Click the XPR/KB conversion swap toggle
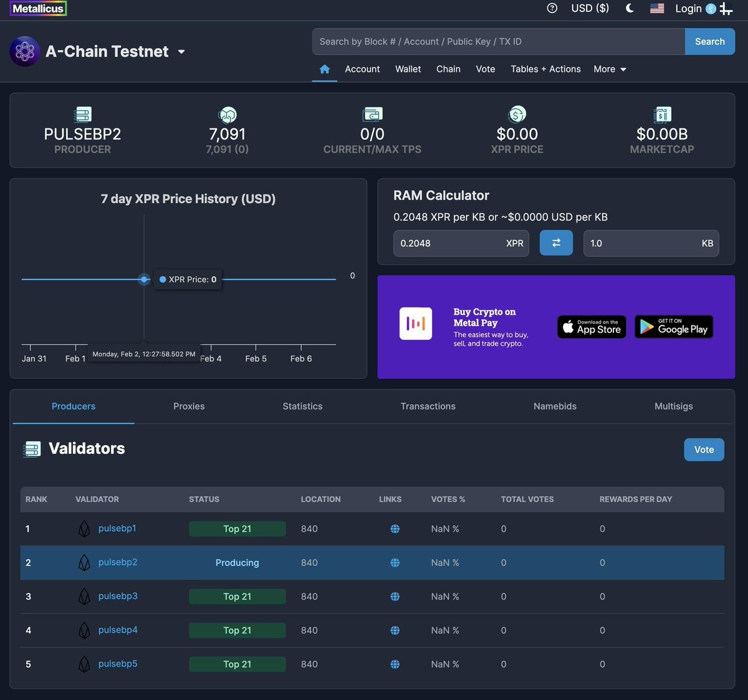 555,243
